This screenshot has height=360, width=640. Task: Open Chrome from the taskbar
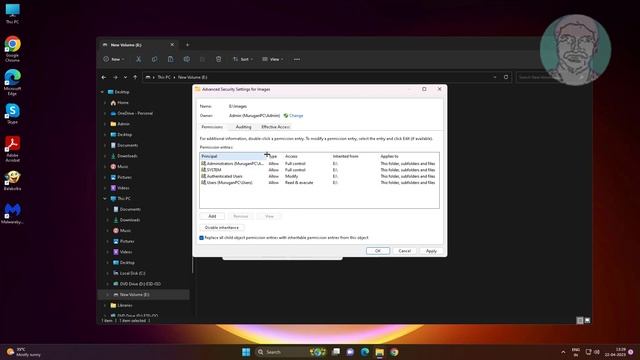click(x=394, y=352)
